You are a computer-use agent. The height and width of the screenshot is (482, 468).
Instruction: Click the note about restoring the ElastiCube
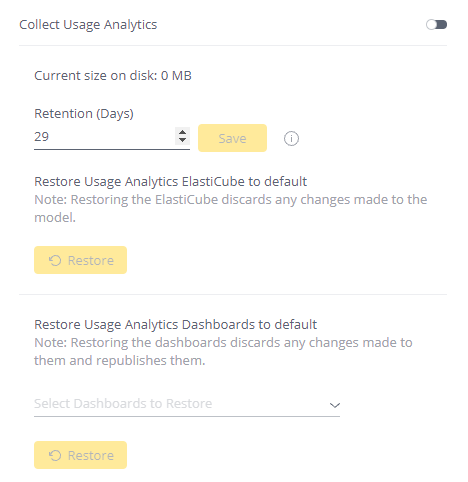click(x=231, y=209)
